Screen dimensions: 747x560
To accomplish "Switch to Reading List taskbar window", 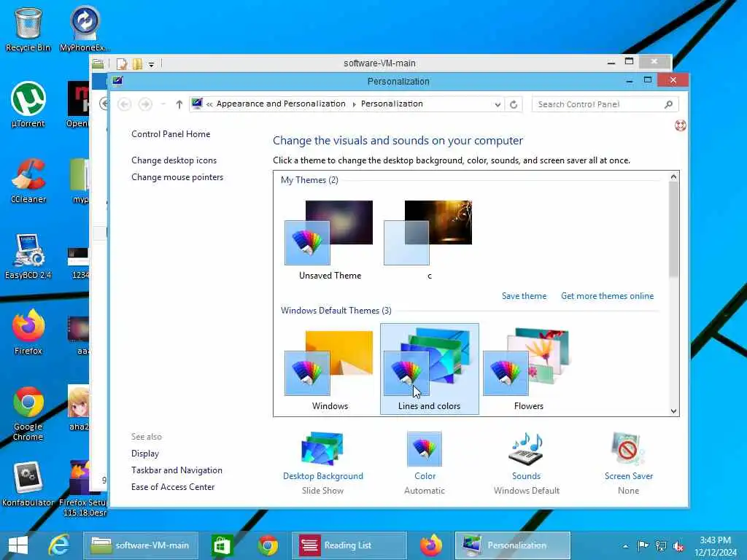I will pos(349,545).
